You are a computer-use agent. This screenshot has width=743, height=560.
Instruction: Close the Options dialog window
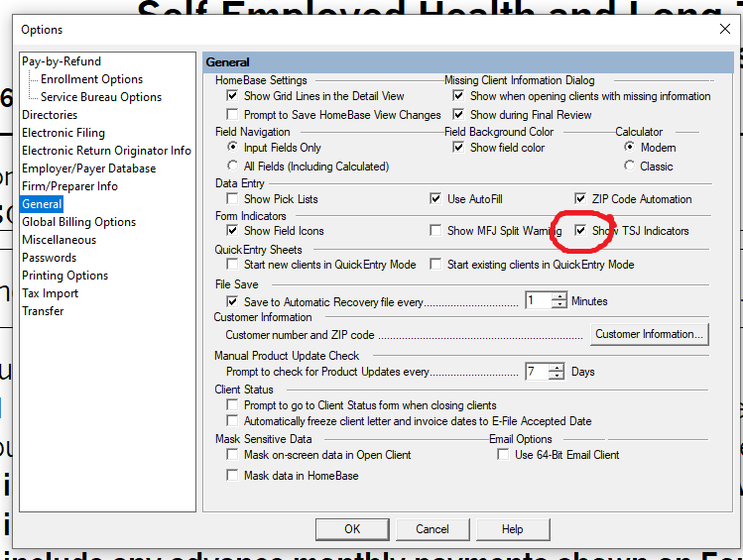[x=721, y=30]
